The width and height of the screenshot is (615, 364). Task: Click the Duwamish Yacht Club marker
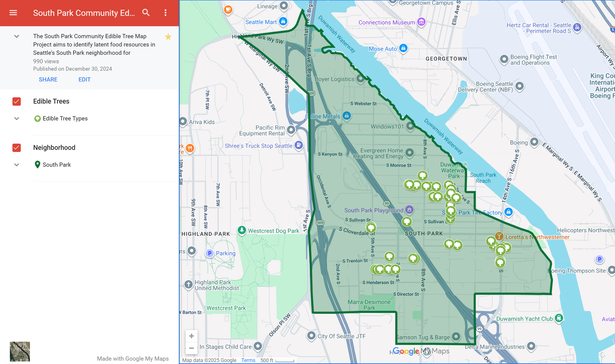pyautogui.click(x=559, y=318)
